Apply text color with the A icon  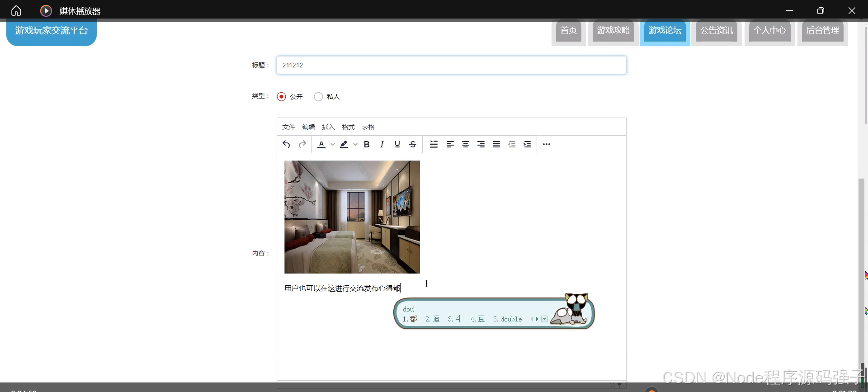pyautogui.click(x=321, y=144)
